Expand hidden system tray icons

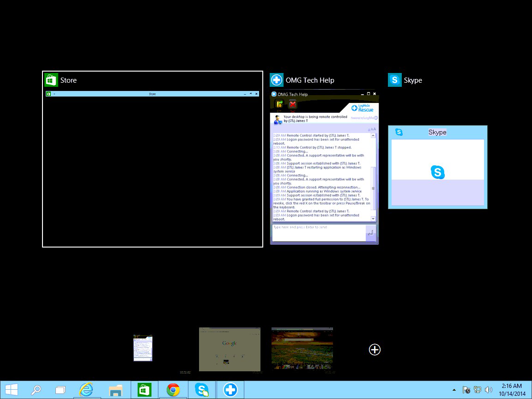[454, 390]
